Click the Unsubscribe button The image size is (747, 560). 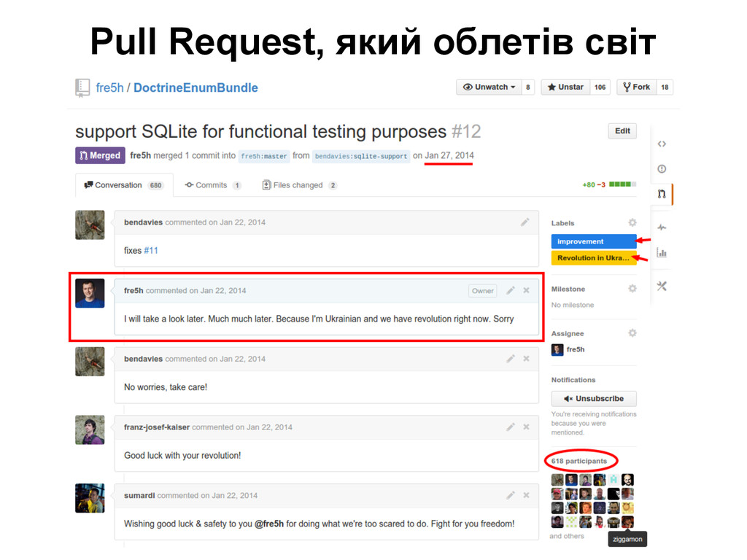[594, 399]
